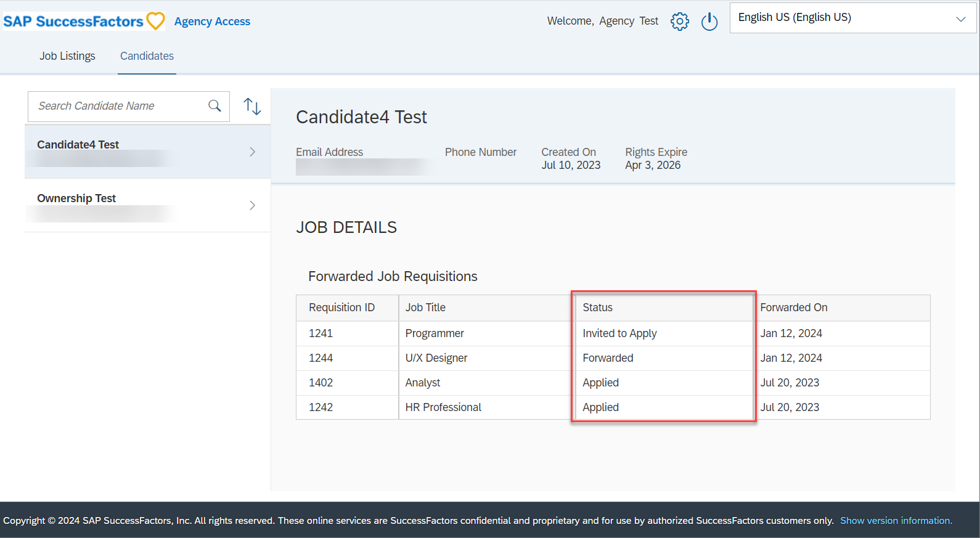This screenshot has width=980, height=538.
Task: Click Jul 20, 2023 in HR Professional row
Action: click(x=790, y=407)
